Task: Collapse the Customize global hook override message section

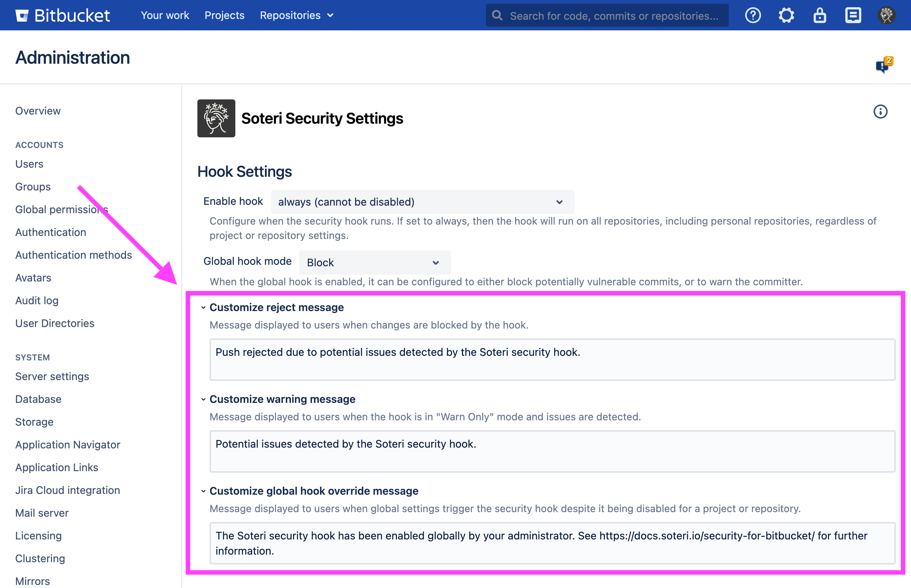Action: [x=203, y=491]
